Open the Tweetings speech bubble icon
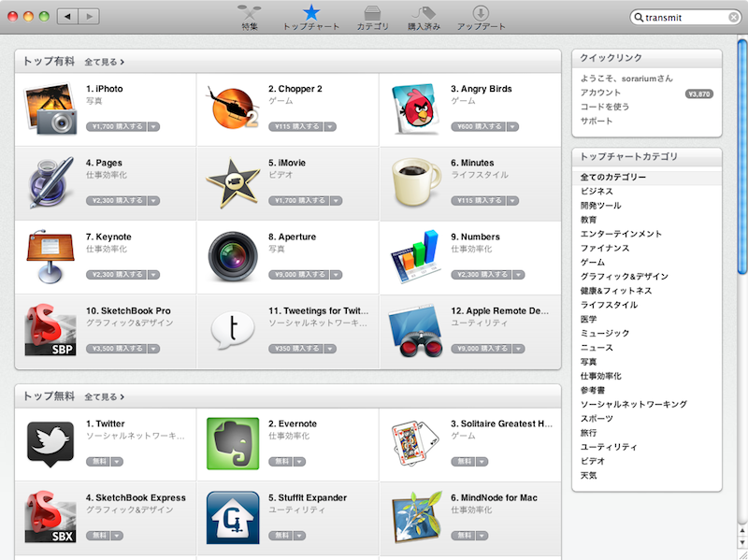This screenshot has width=748, height=560. pyautogui.click(x=233, y=331)
